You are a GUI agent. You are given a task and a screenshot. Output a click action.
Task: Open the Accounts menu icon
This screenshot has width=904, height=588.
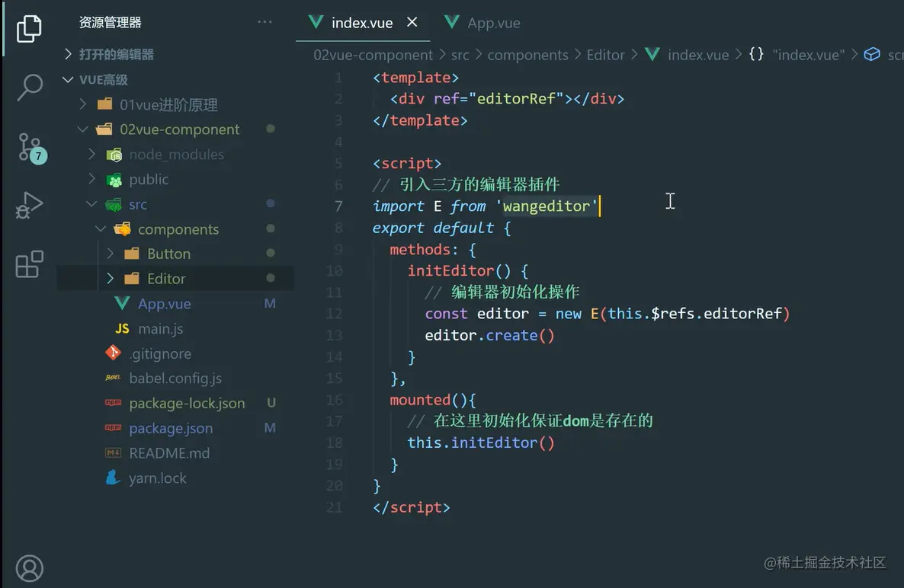[x=29, y=568]
